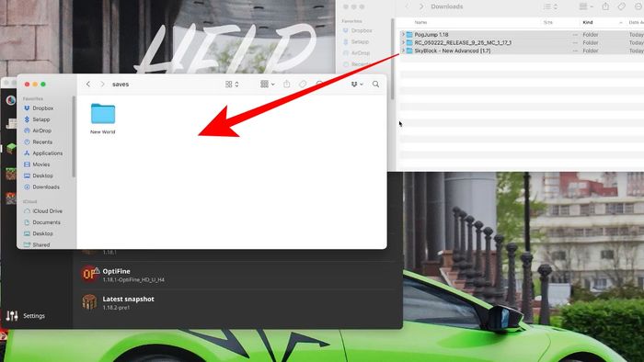Image resolution: width=644 pixels, height=362 pixels.
Task: Select RC_050222_RELEASE_9_25_MC_1_17_1 folder
Action: click(x=463, y=42)
